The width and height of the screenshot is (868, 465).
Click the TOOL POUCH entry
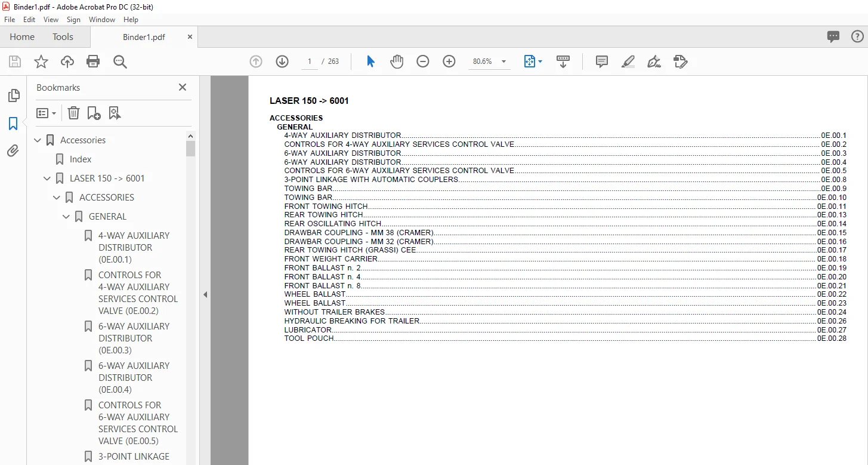[565, 338]
